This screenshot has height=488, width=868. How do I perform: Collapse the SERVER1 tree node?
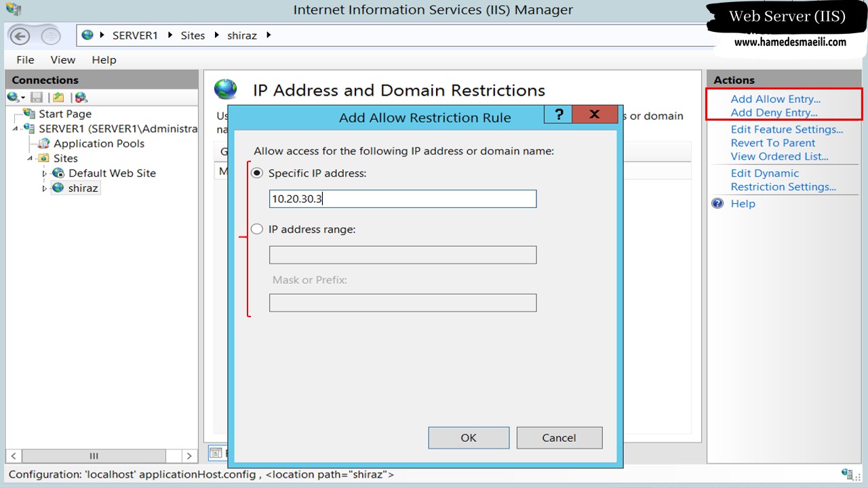pyautogui.click(x=16, y=129)
